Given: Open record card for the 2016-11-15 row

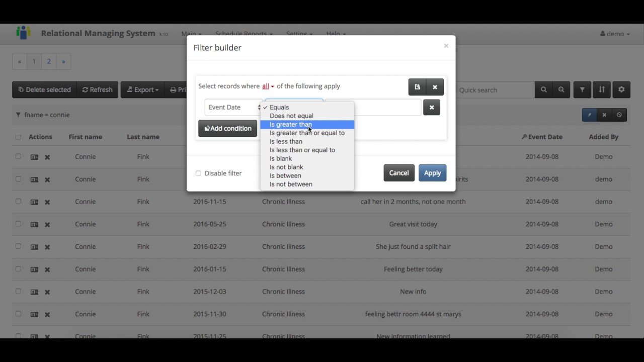Looking at the screenshot, I should (x=34, y=202).
